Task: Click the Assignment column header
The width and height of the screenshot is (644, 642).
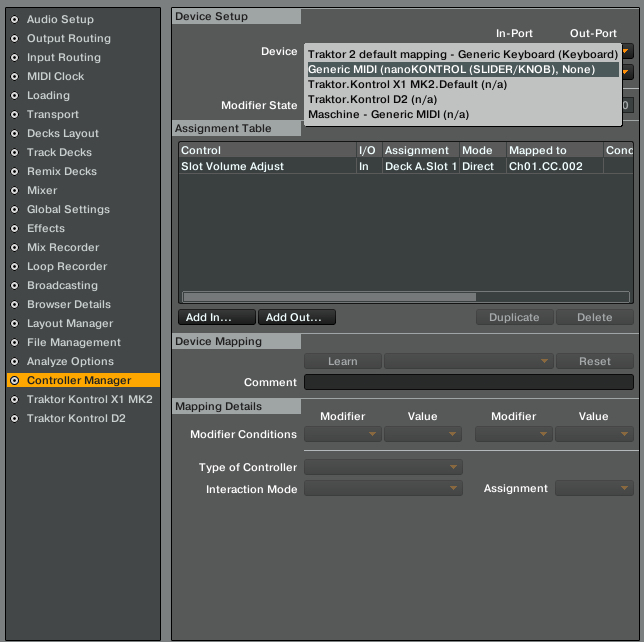Action: point(421,150)
